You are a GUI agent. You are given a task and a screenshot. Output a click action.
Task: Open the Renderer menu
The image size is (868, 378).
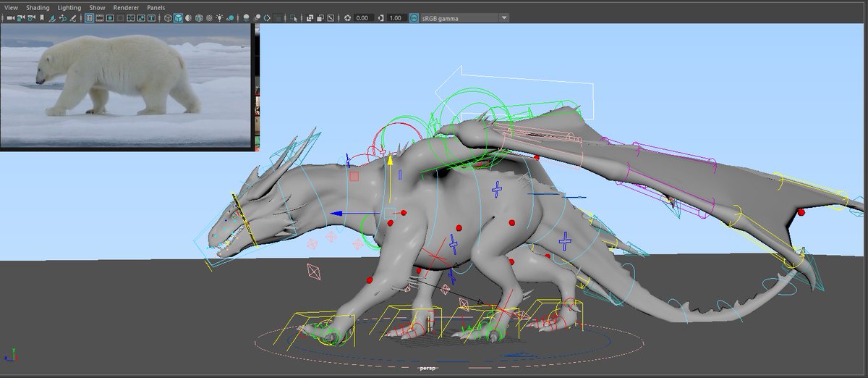pos(126,7)
